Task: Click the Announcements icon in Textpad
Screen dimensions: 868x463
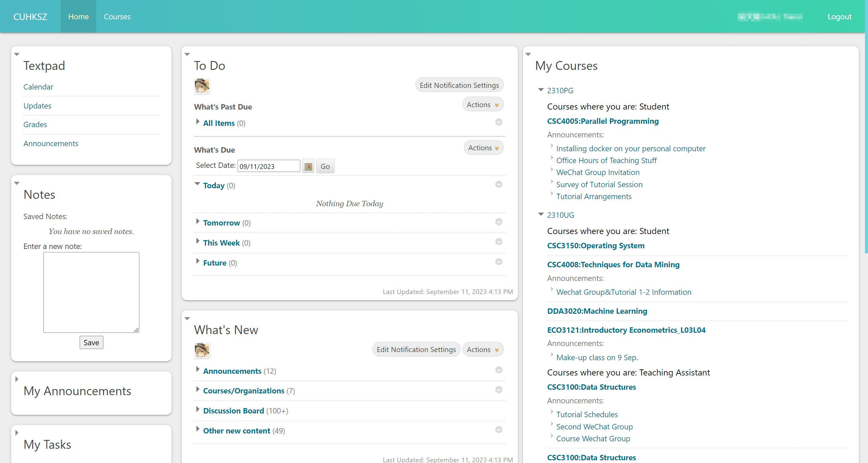Action: [x=51, y=142]
